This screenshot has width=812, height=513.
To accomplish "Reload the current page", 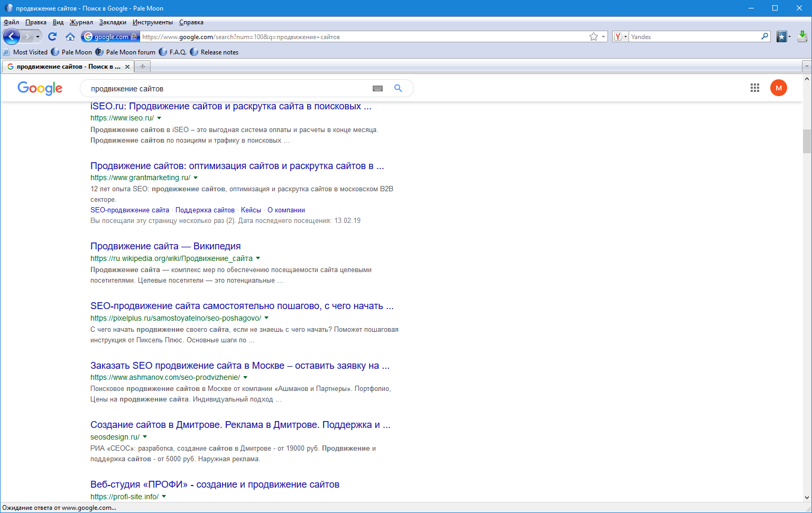I will tap(52, 36).
